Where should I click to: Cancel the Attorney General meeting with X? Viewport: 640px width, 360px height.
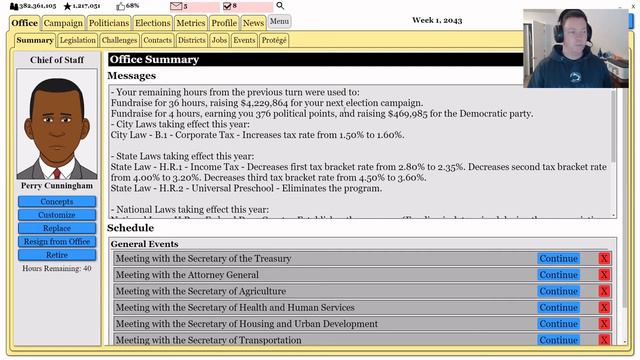pos(604,275)
